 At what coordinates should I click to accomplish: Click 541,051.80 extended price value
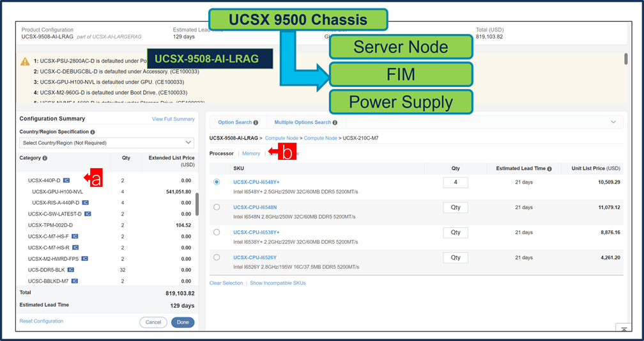point(178,192)
